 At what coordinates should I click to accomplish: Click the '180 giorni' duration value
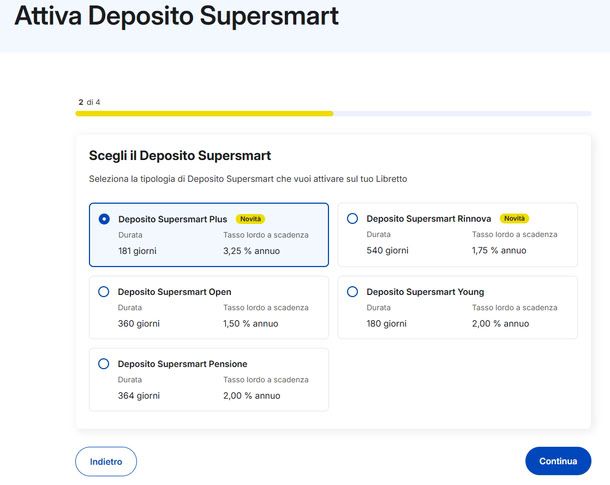pyautogui.click(x=386, y=324)
